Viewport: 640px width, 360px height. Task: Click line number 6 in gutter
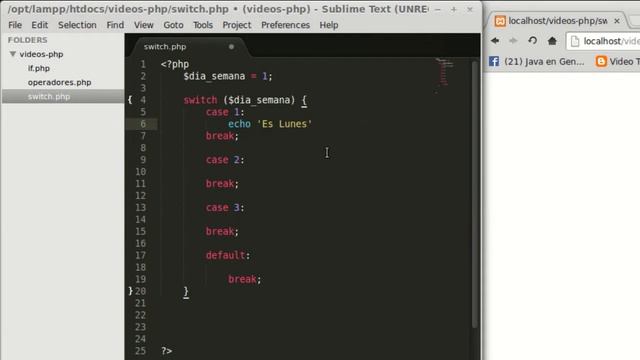point(143,124)
